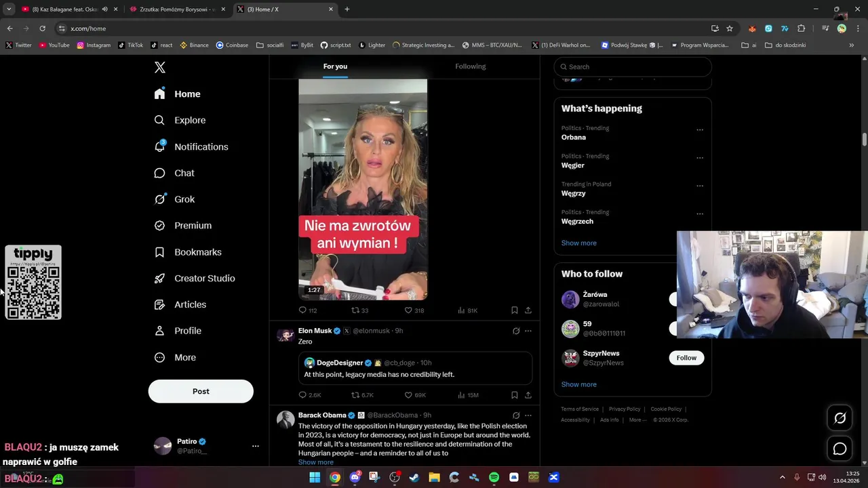Switch to the Following tab

pyautogui.click(x=471, y=66)
